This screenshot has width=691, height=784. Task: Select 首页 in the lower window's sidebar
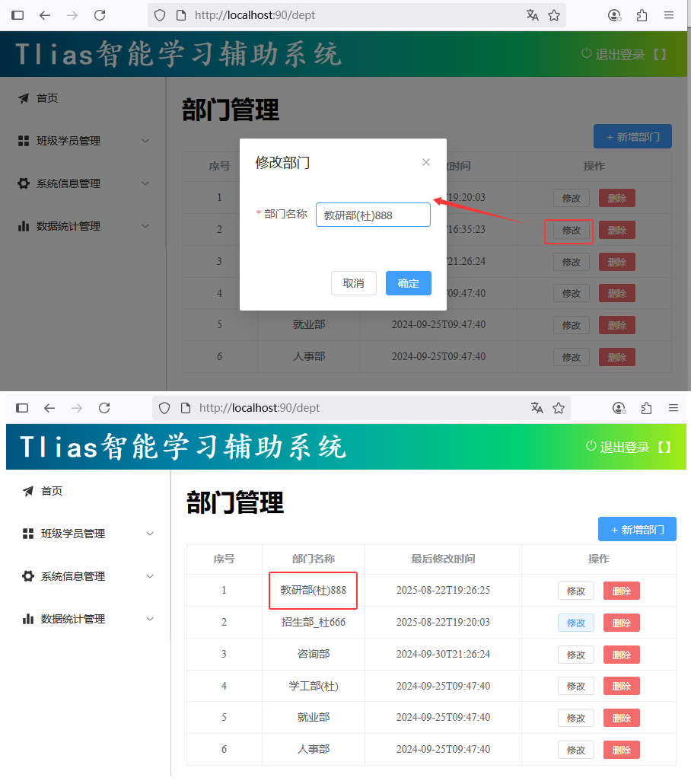pos(52,491)
